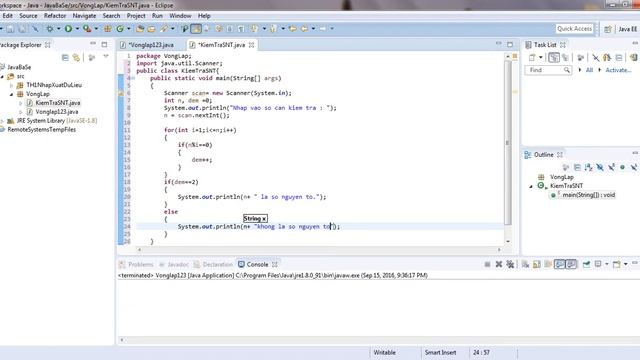
Task: Click the Last Edit Location arrow icon
Action: [x=292, y=29]
